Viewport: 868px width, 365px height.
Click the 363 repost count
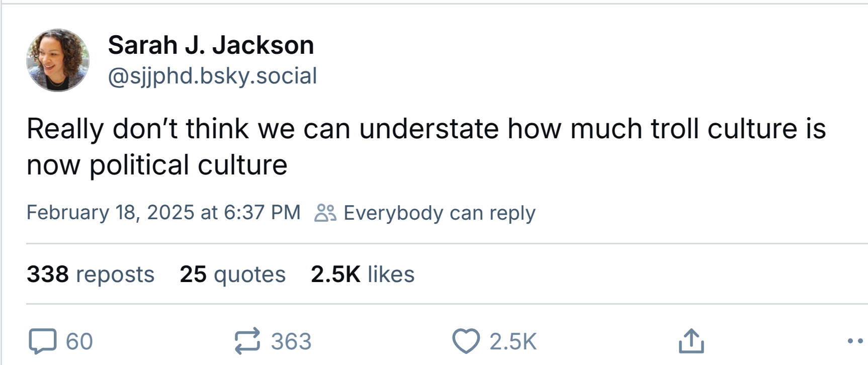click(291, 342)
